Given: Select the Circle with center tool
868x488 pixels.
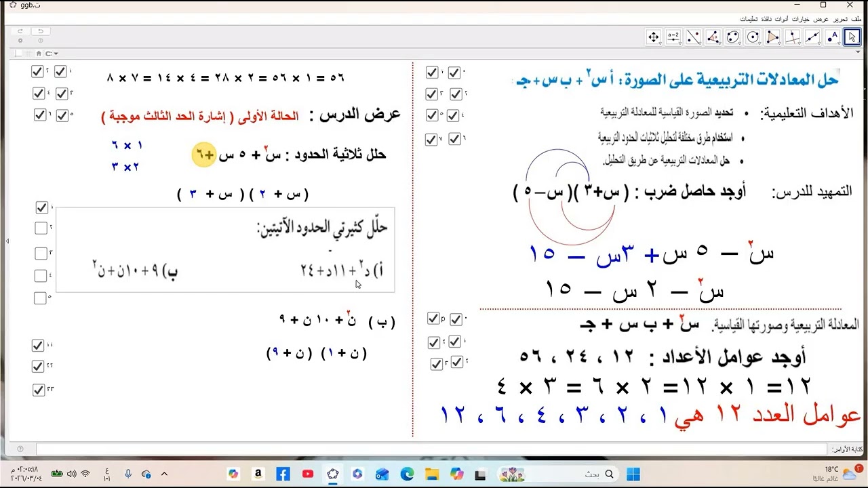Looking at the screenshot, I should (x=753, y=37).
